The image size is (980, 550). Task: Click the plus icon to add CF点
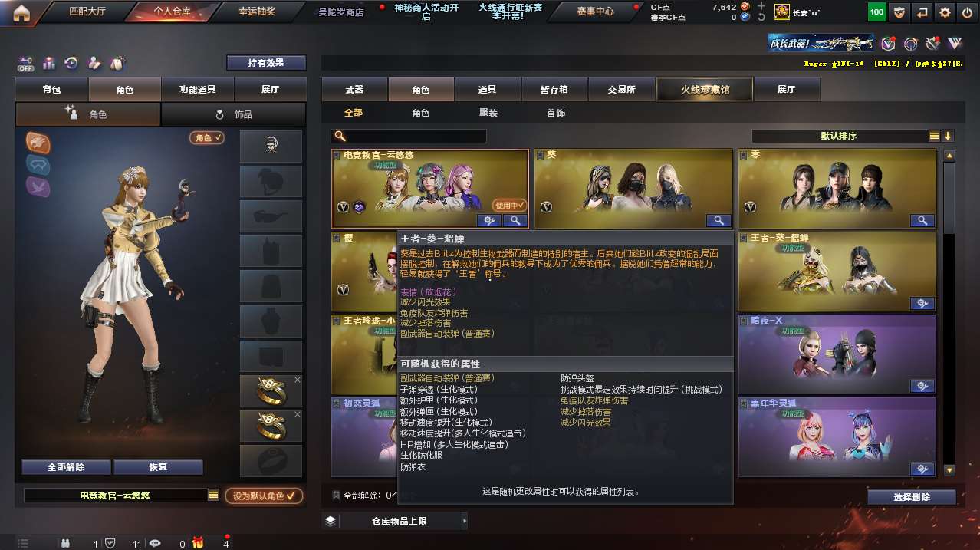pos(761,7)
